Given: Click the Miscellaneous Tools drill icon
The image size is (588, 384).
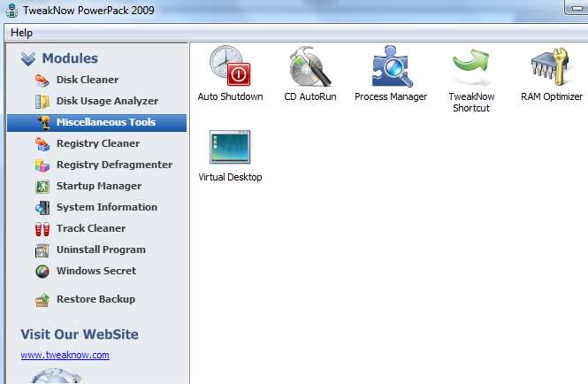Looking at the screenshot, I should pos(43,122).
